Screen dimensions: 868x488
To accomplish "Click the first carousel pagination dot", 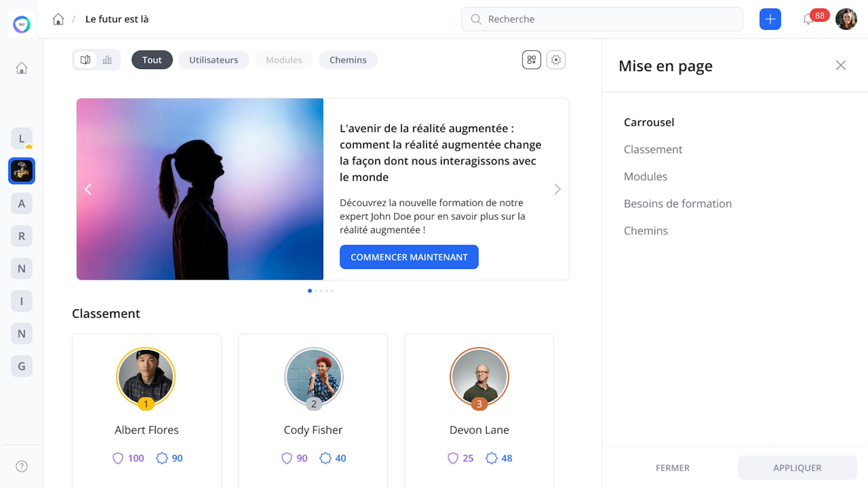I will pos(310,291).
